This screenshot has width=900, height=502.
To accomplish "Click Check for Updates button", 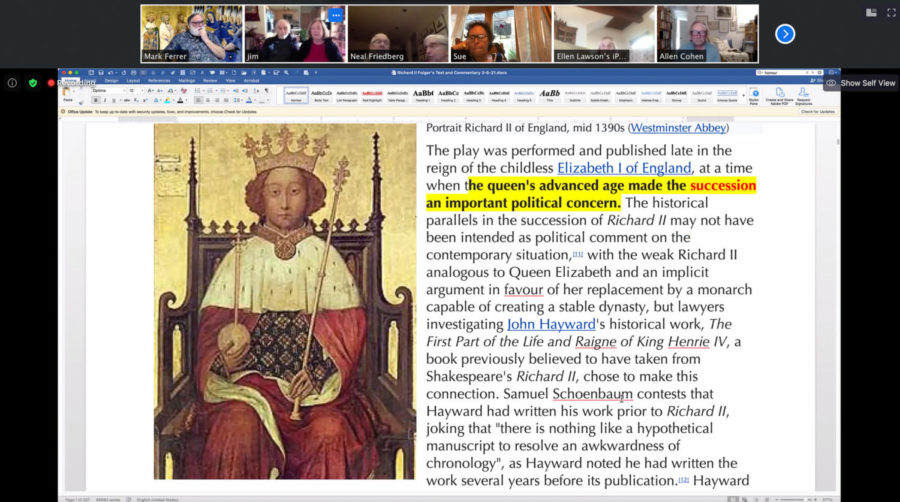I will coord(818,112).
